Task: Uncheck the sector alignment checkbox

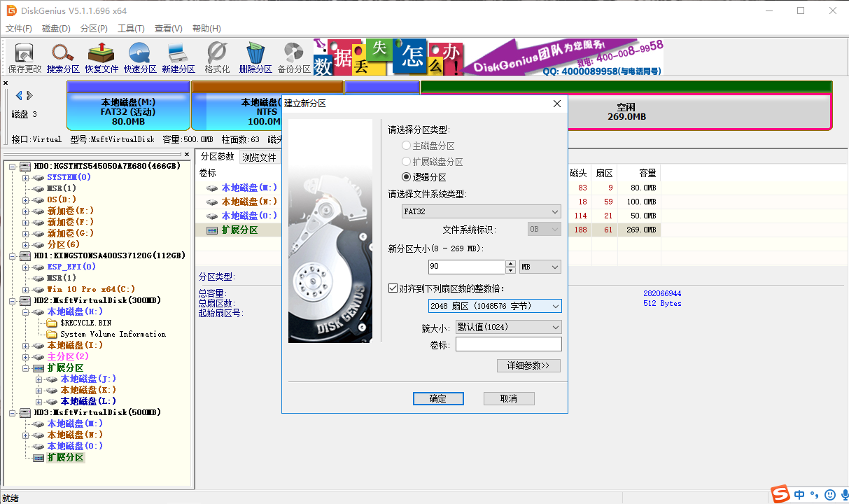Action: pos(394,288)
